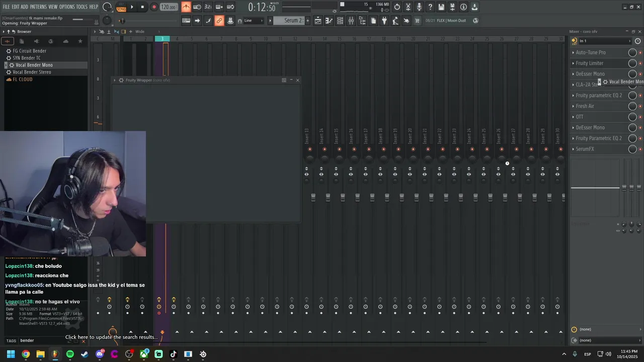Open the PATTERNS menu

tap(38, 7)
